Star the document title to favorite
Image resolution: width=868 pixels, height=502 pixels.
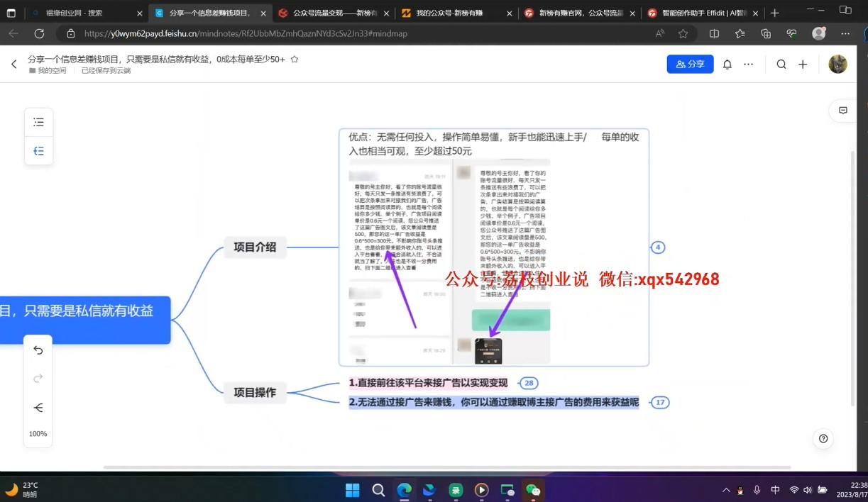(x=295, y=60)
